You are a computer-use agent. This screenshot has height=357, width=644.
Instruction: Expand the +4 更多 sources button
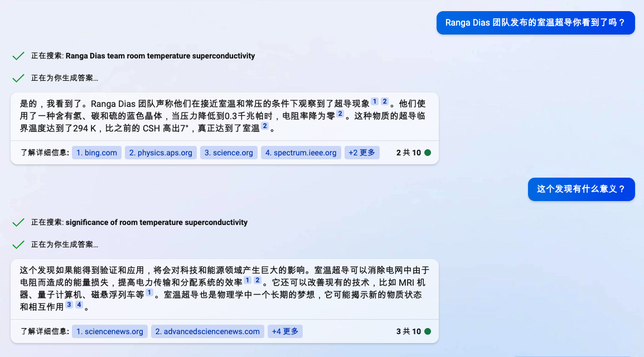(x=285, y=331)
